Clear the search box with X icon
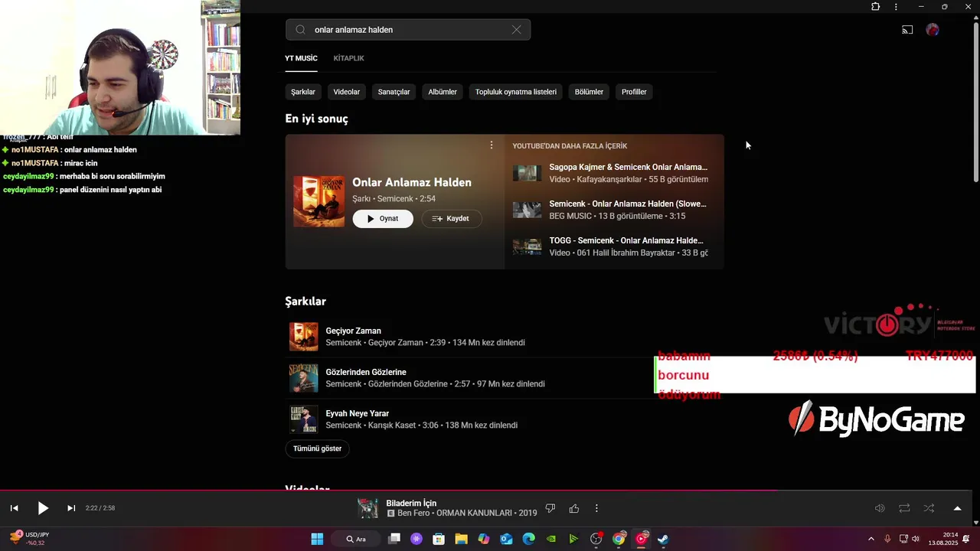 click(x=517, y=30)
